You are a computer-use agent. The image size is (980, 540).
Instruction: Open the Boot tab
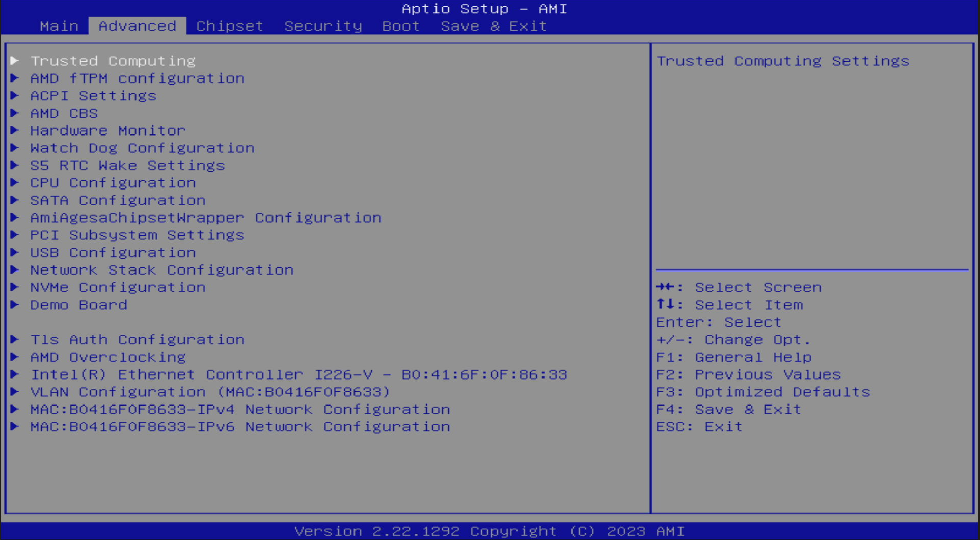click(401, 26)
